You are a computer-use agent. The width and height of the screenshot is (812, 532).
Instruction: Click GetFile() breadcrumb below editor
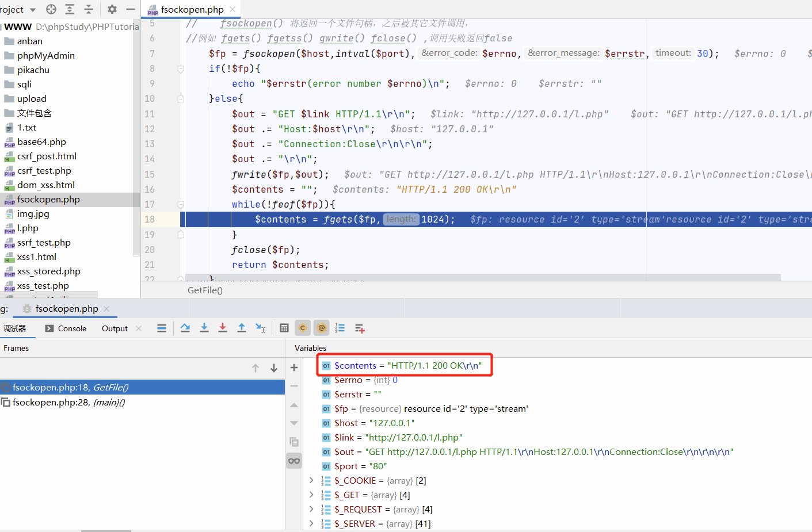(205, 290)
